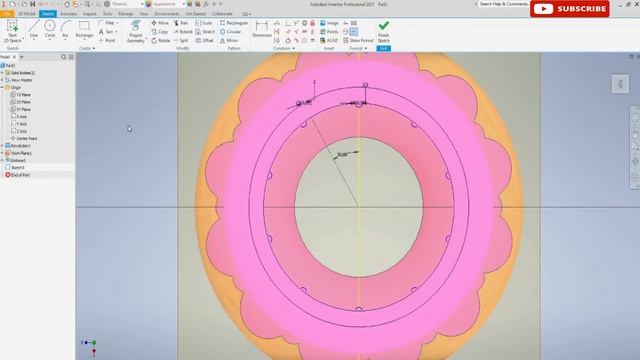Start a new 2D Sketch
This screenshot has width=640, height=360.
pos(12,31)
